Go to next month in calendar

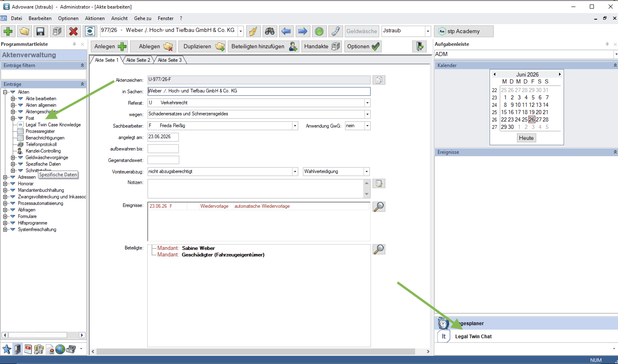point(559,74)
